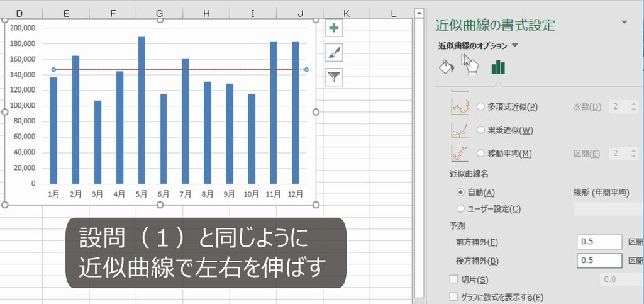Select column header F
644x304 pixels.
pyautogui.click(x=113, y=14)
